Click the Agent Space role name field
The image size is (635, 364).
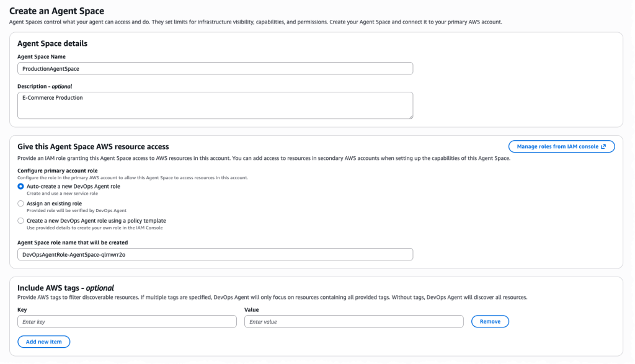(215, 254)
